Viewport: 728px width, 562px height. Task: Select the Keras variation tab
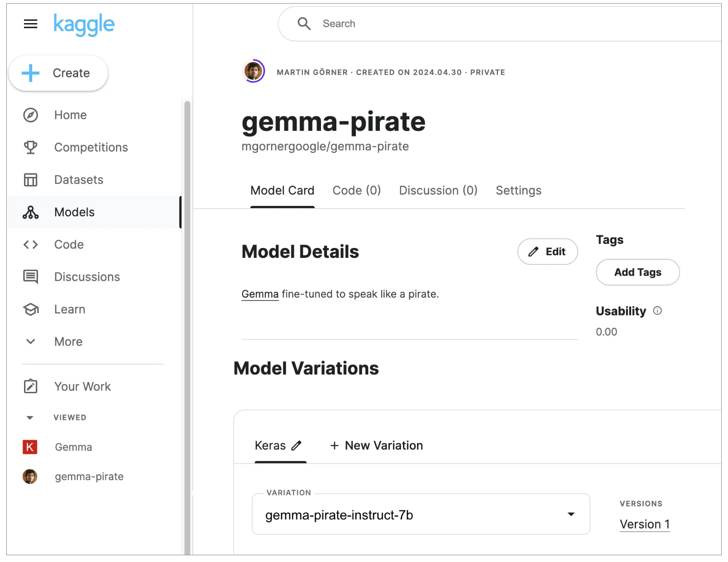pyautogui.click(x=270, y=446)
